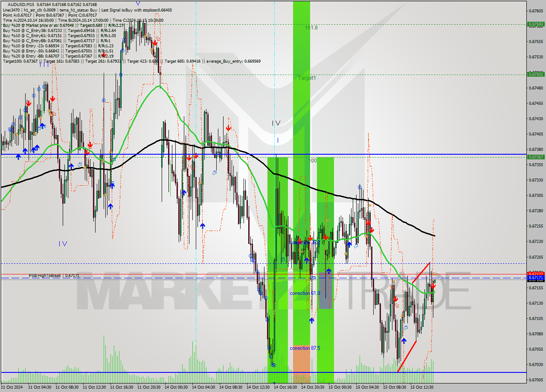Click the '14 Oct 08:30' time axis label

[230, 387]
